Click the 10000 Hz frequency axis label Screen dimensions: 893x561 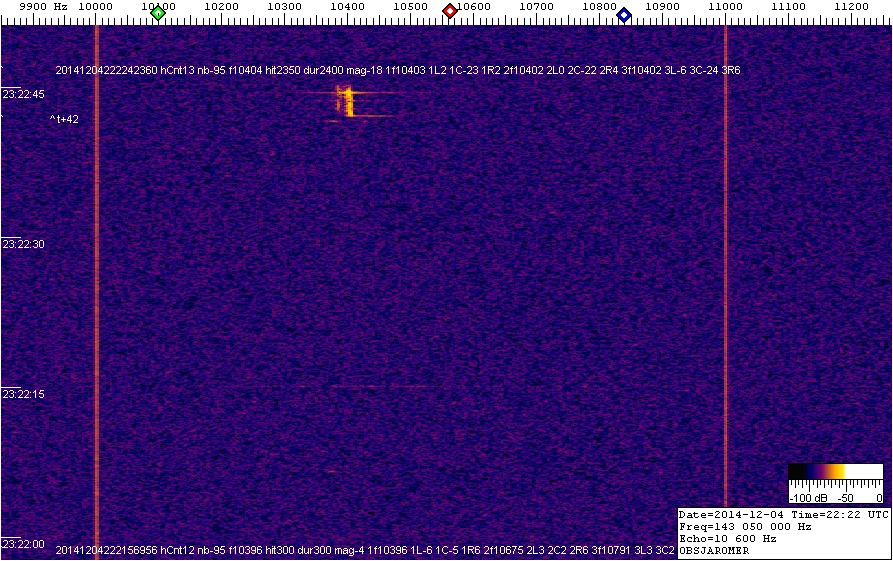(x=95, y=7)
